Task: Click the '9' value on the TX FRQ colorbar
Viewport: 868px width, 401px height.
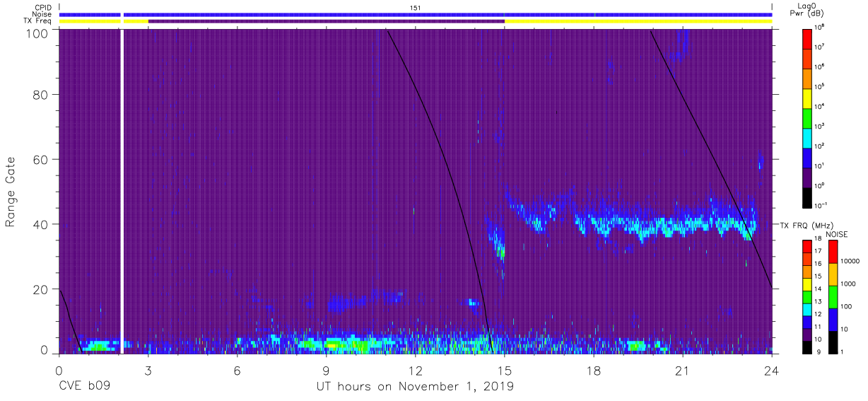Action: [x=818, y=351]
